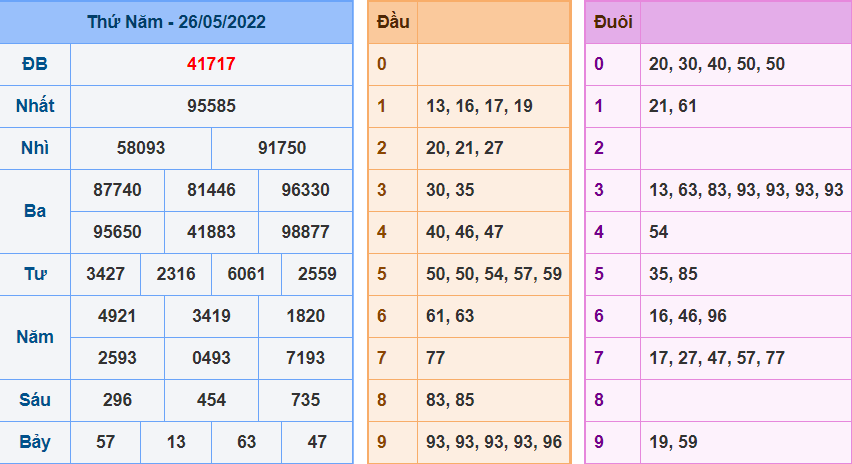Select the date header Thứ Năm - 26/05/2022

click(x=177, y=22)
